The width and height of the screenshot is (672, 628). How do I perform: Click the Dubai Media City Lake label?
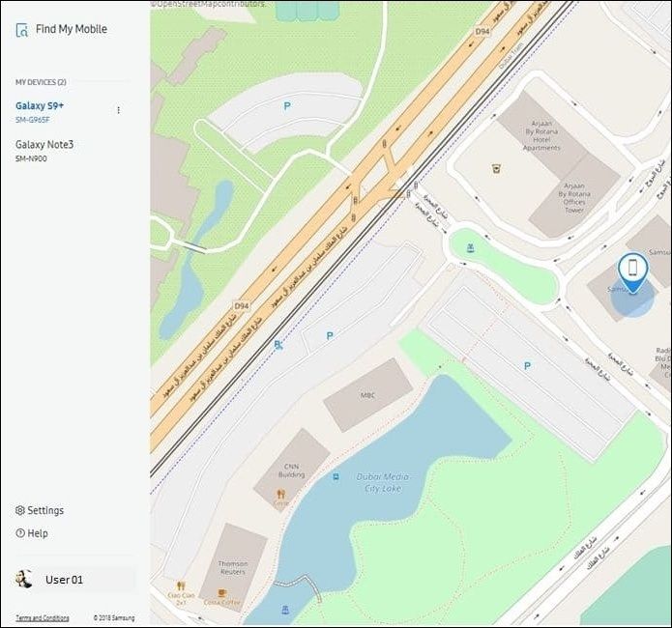click(383, 482)
